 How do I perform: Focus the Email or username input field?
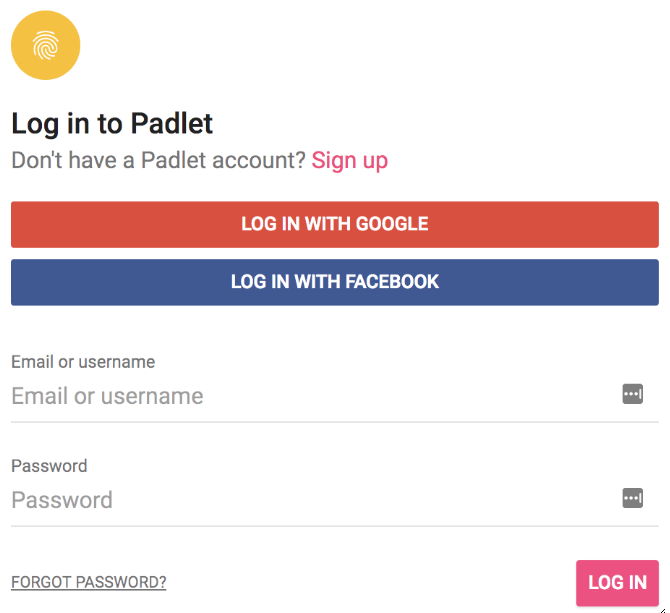(x=335, y=396)
